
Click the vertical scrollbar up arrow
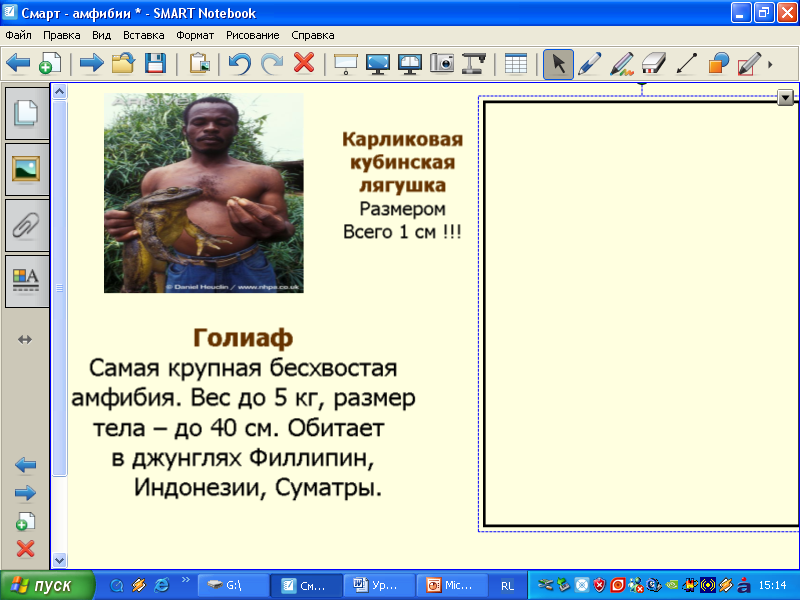click(x=60, y=92)
